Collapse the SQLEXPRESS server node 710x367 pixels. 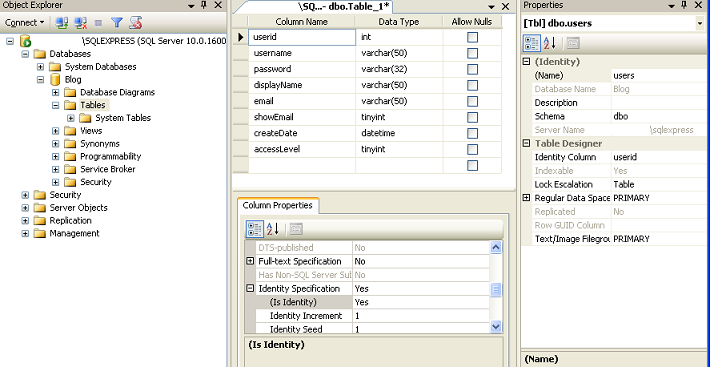[10, 41]
